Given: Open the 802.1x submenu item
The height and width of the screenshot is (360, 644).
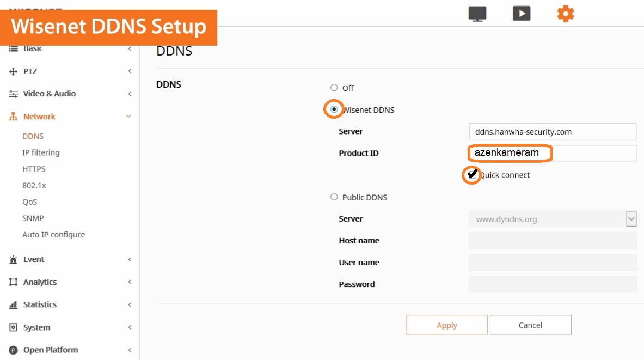Looking at the screenshot, I should pos(34,185).
